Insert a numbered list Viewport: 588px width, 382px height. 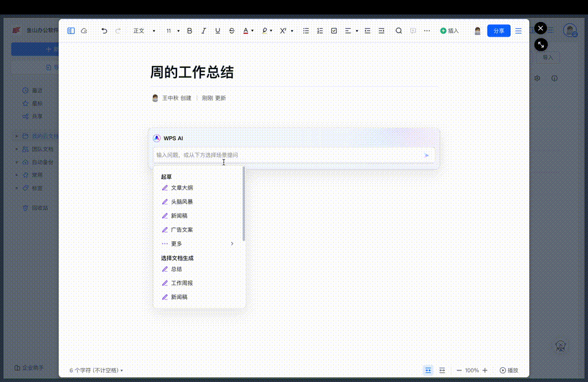pos(320,30)
